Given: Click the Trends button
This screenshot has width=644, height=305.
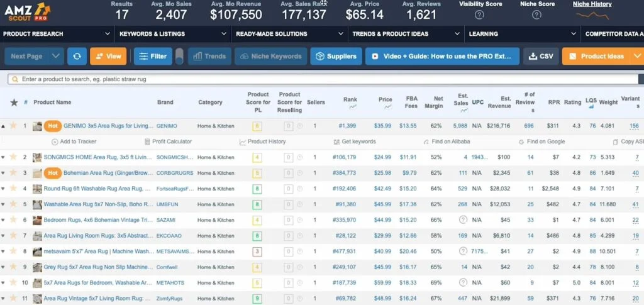Looking at the screenshot, I should (209, 56).
